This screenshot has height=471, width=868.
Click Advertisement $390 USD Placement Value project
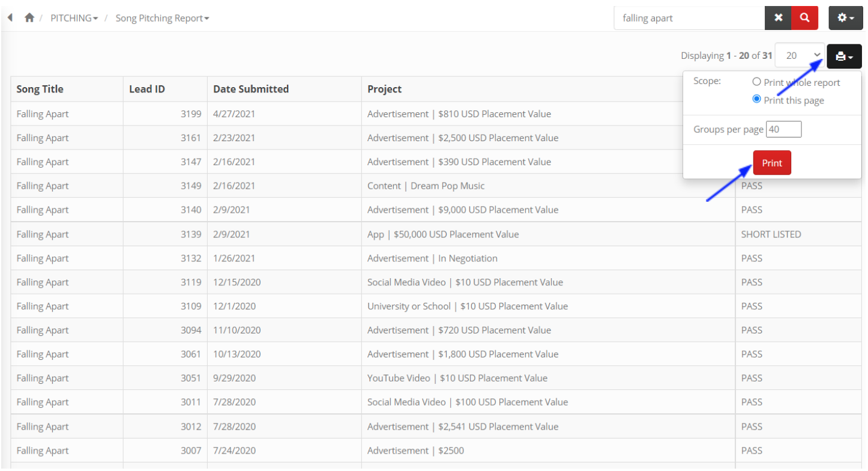coord(459,162)
